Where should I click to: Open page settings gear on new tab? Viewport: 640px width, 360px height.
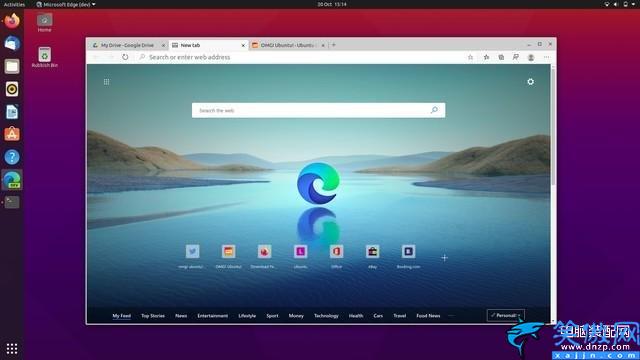530,82
